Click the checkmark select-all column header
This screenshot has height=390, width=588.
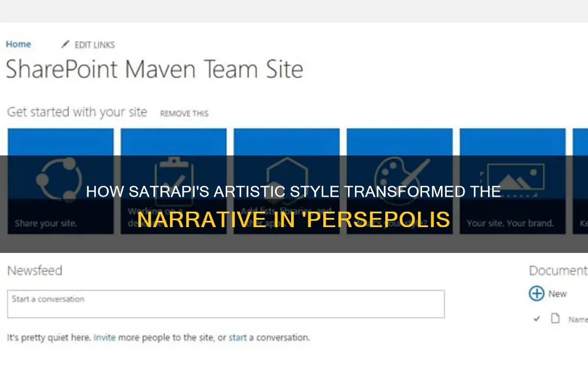(537, 319)
